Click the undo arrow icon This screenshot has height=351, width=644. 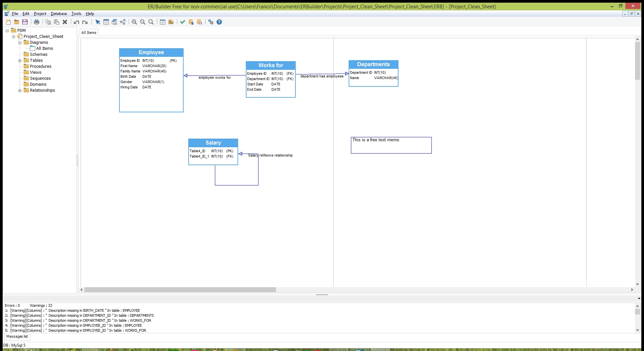(77, 22)
